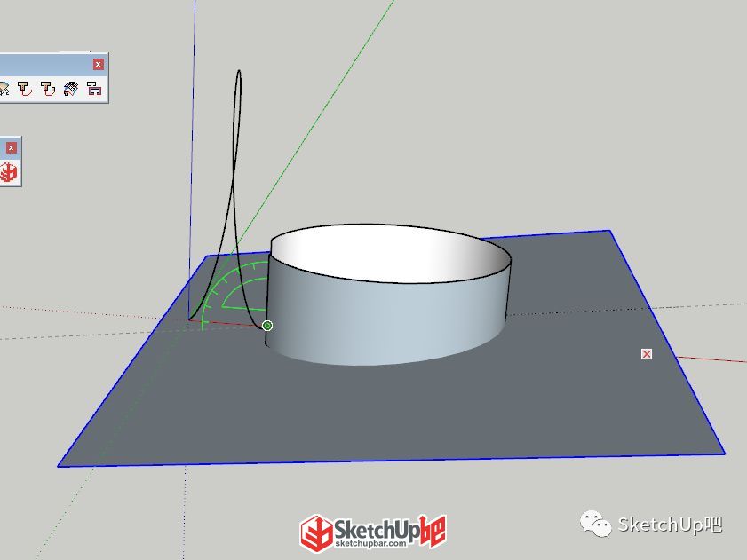Click the red SketchUp cube plugin icon
The image size is (747, 560).
coord(9,172)
